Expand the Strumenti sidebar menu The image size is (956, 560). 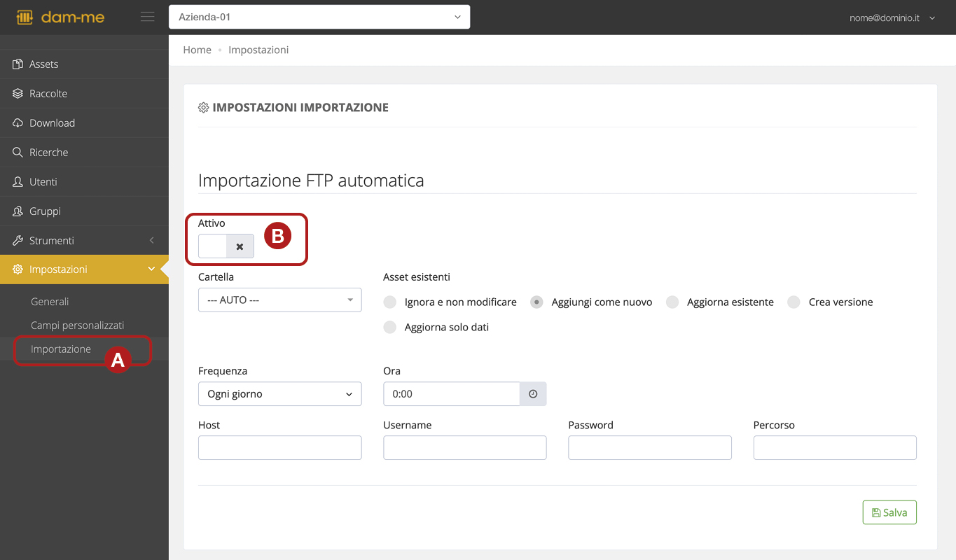point(84,241)
